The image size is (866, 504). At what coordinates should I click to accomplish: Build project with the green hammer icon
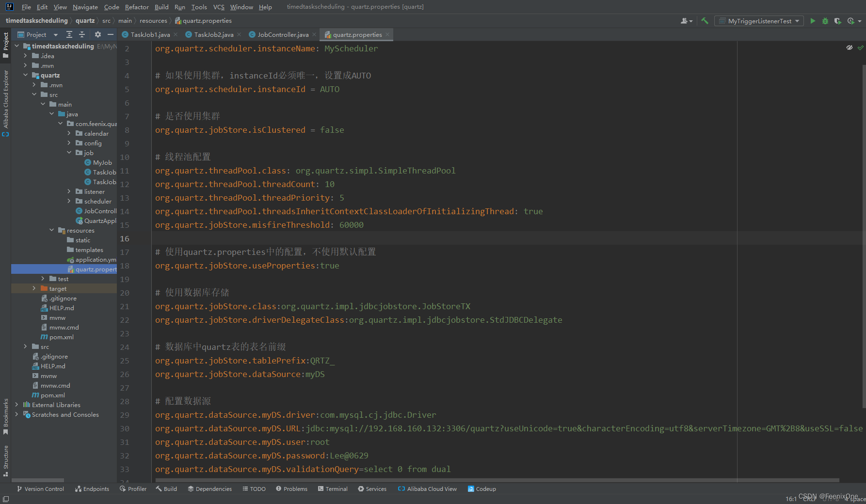tap(705, 21)
